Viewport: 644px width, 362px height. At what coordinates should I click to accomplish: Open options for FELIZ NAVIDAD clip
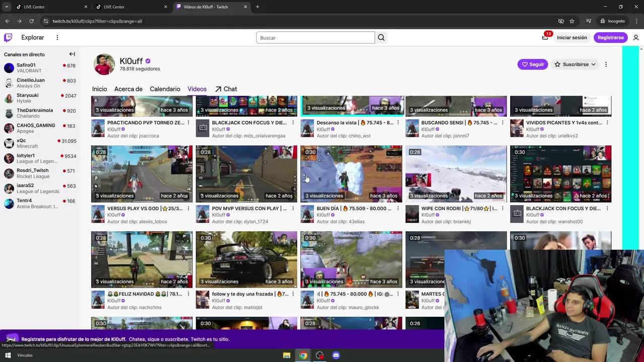189,294
